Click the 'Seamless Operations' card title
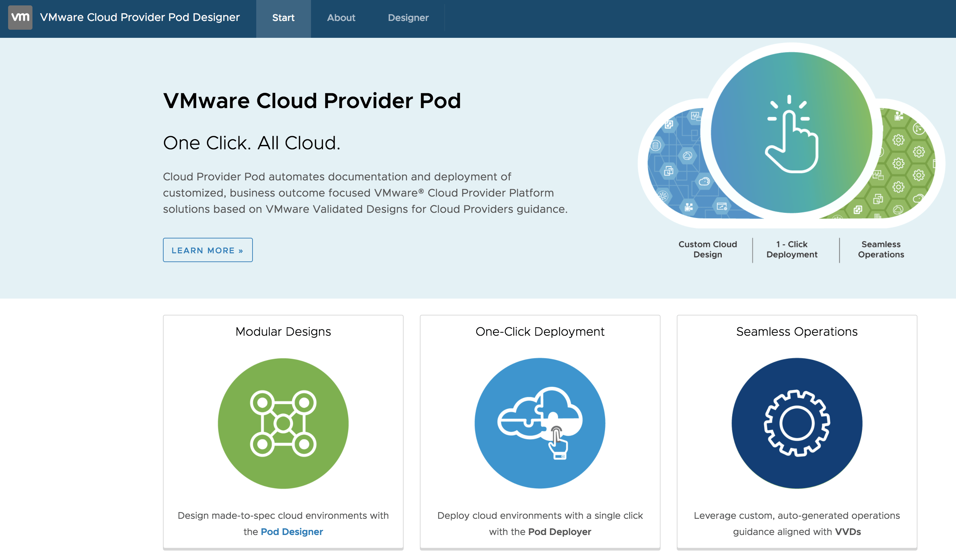The height and width of the screenshot is (560, 956). (x=797, y=331)
